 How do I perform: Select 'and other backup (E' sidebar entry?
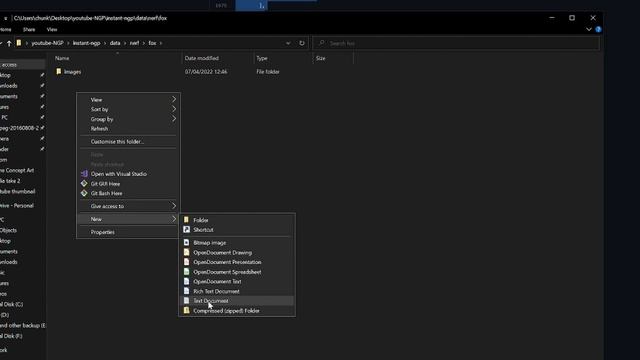22,325
